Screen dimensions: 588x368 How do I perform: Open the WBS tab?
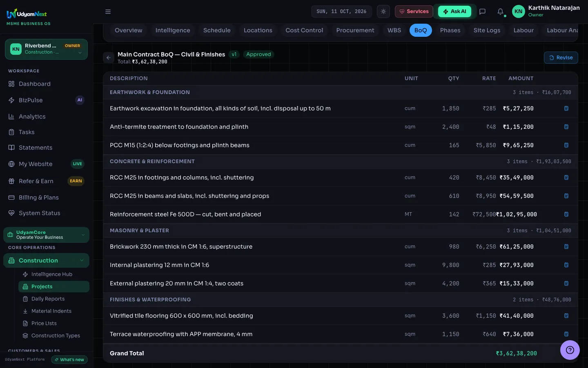tap(394, 30)
